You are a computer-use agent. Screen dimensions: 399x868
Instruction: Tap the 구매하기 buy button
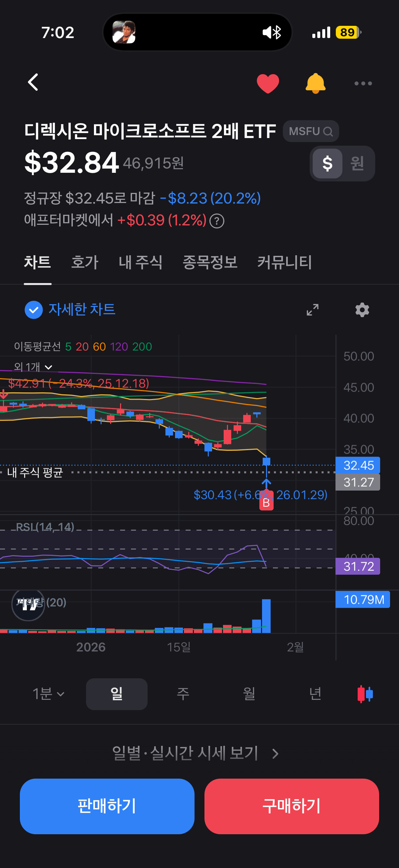[x=291, y=806]
